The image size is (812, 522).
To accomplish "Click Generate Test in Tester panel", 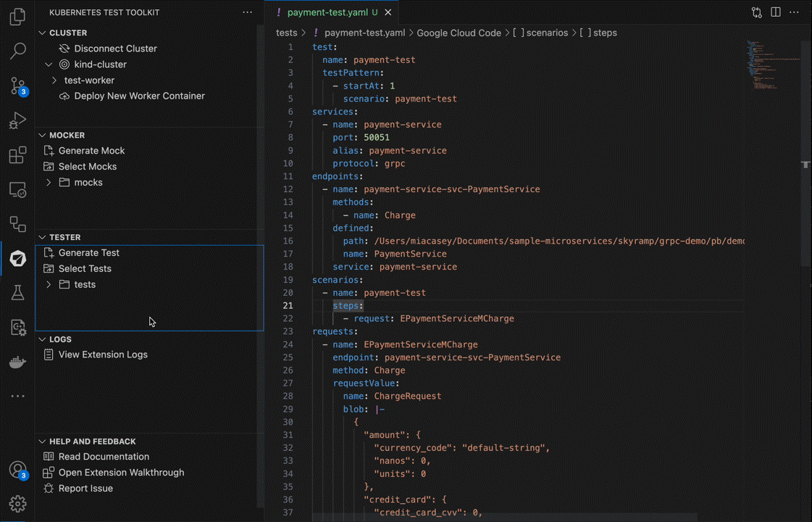I will [x=88, y=253].
